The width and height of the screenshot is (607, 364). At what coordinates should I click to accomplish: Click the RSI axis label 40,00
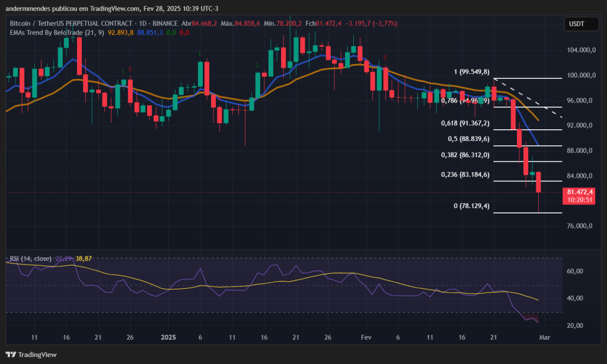[575, 298]
